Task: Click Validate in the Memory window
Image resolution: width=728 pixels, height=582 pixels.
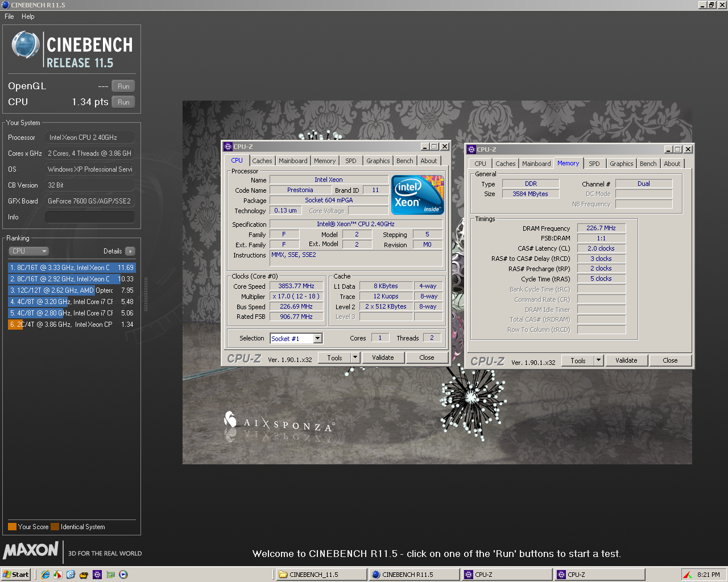Action: point(626,360)
